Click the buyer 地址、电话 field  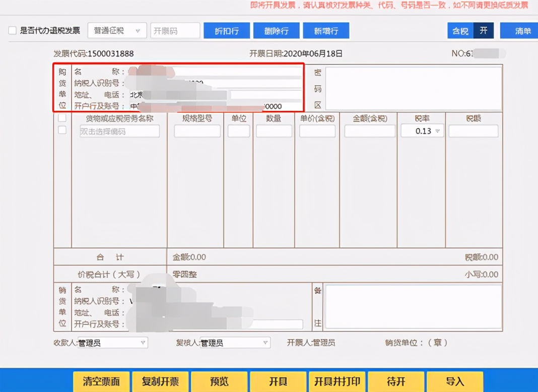click(215, 94)
